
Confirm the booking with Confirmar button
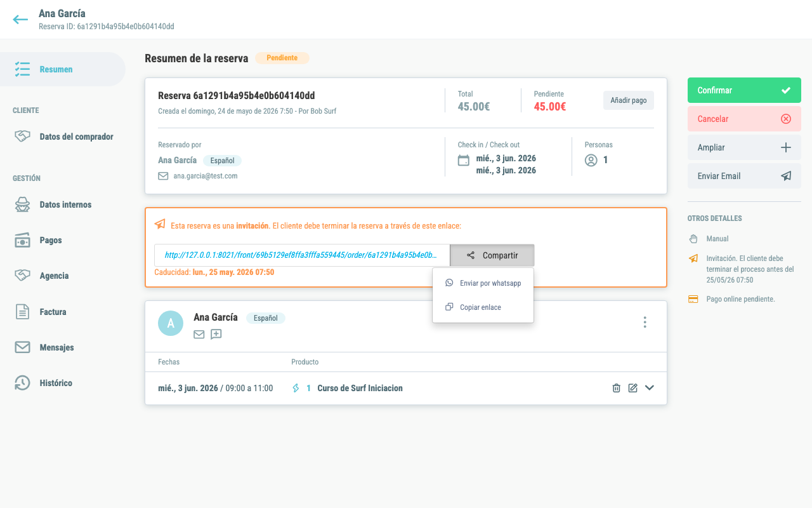coord(744,90)
